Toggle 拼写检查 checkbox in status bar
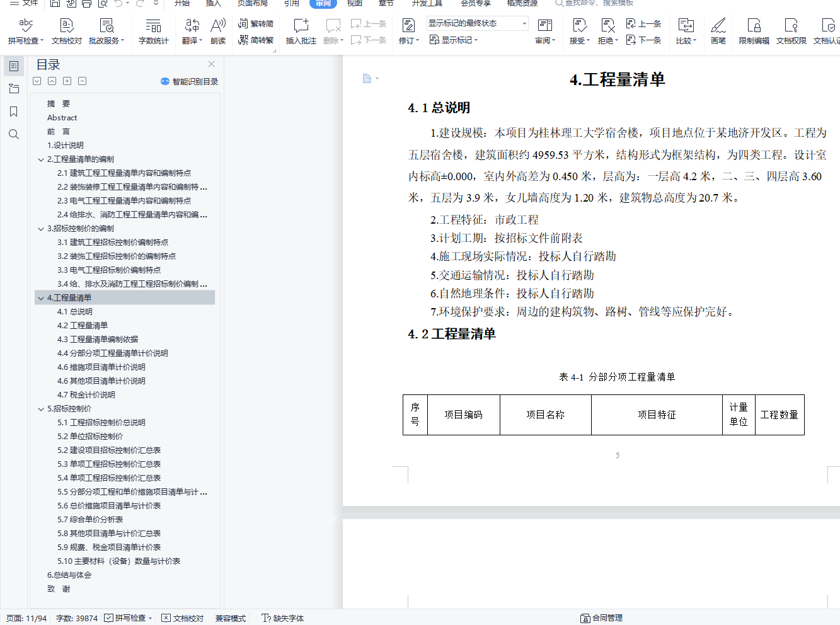The height and width of the screenshot is (625, 840). [109, 618]
